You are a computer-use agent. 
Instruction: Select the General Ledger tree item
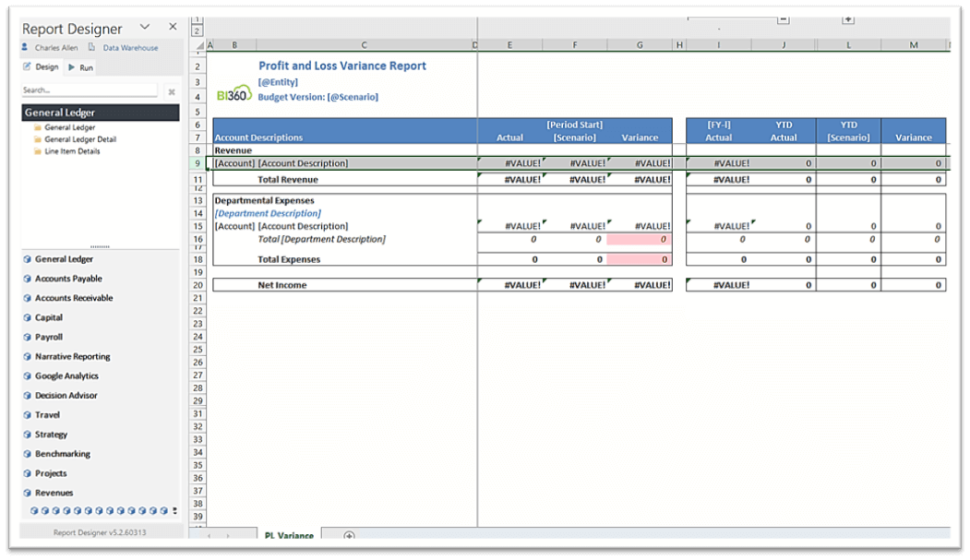69,128
